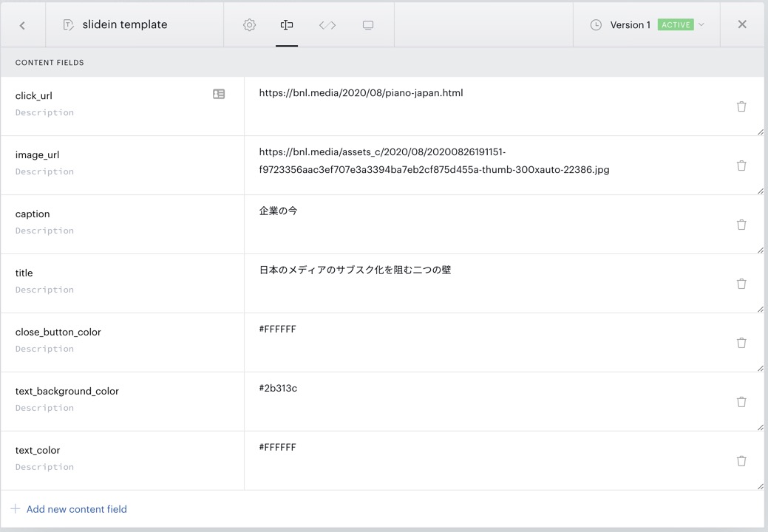Delete the title content field
768x532 pixels.
741,284
